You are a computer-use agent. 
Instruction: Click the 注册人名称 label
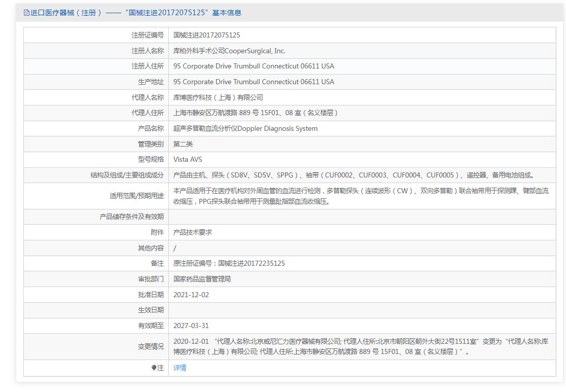tap(148, 51)
